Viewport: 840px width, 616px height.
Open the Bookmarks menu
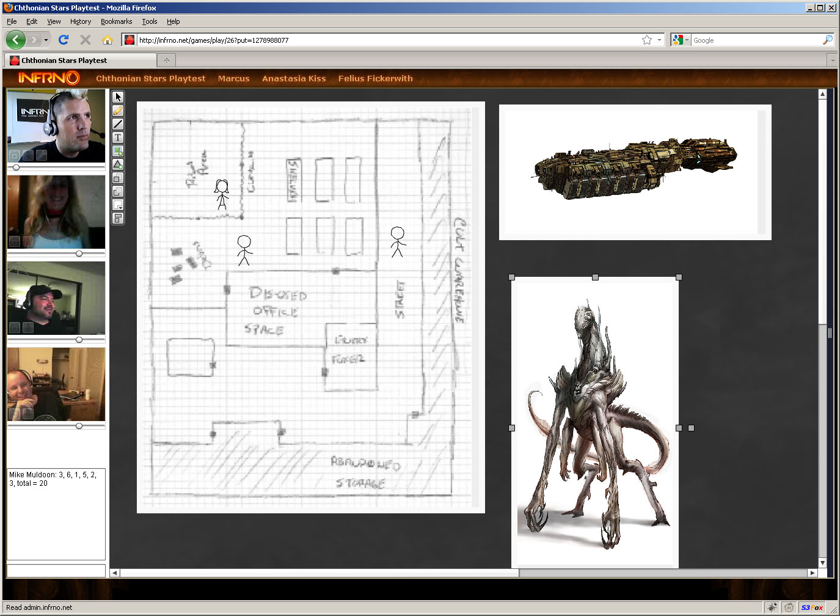tap(116, 21)
